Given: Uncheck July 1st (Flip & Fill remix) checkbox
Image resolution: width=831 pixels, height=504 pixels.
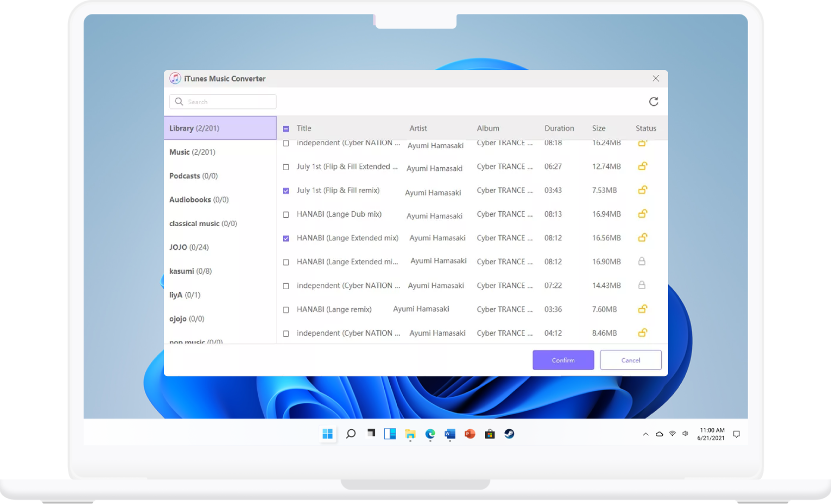Looking at the screenshot, I should pyautogui.click(x=286, y=191).
